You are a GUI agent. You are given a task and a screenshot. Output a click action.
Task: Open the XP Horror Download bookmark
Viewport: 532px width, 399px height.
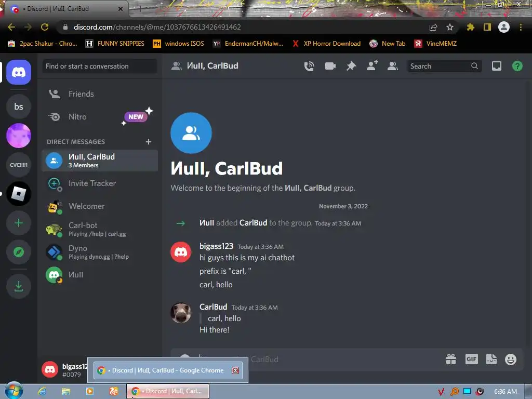[x=326, y=44]
